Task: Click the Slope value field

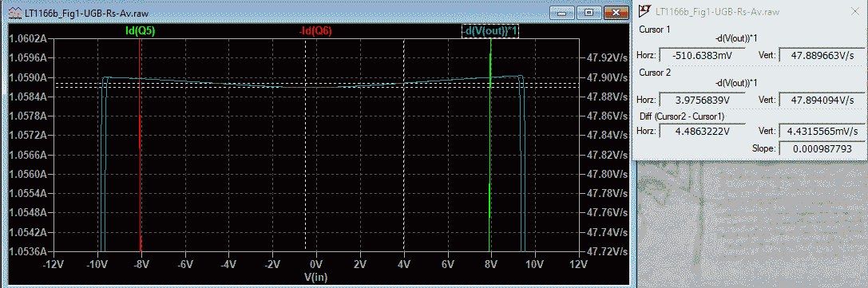Action: click(821, 148)
